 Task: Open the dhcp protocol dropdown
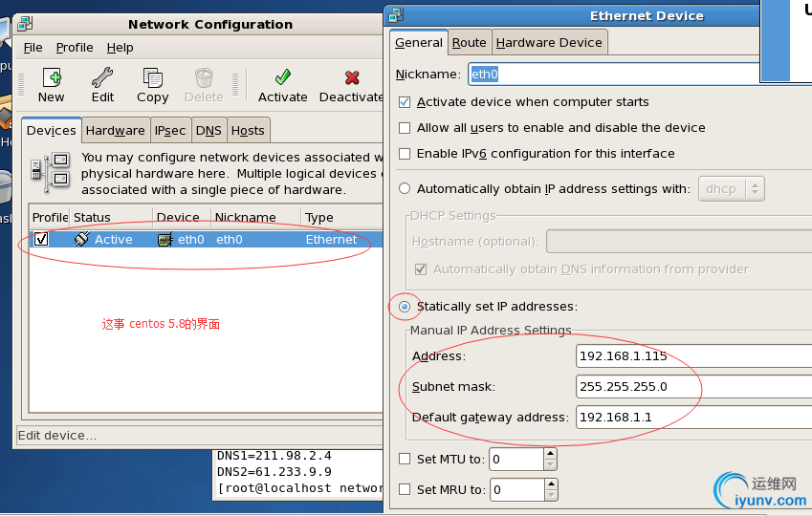coord(732,189)
